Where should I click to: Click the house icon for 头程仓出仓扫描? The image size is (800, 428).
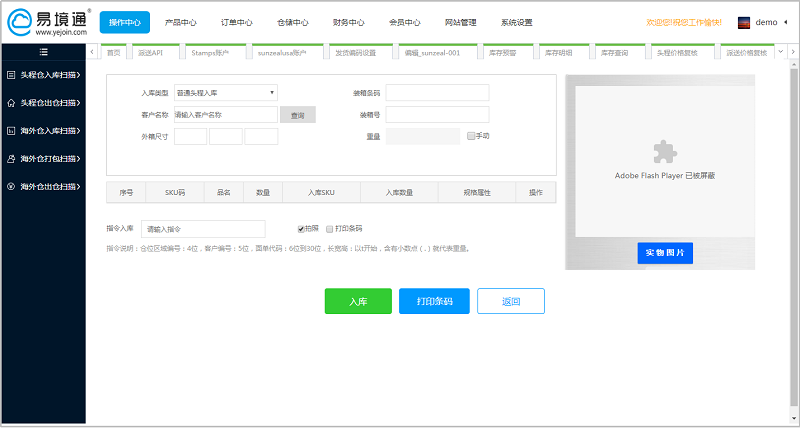pyautogui.click(x=11, y=102)
